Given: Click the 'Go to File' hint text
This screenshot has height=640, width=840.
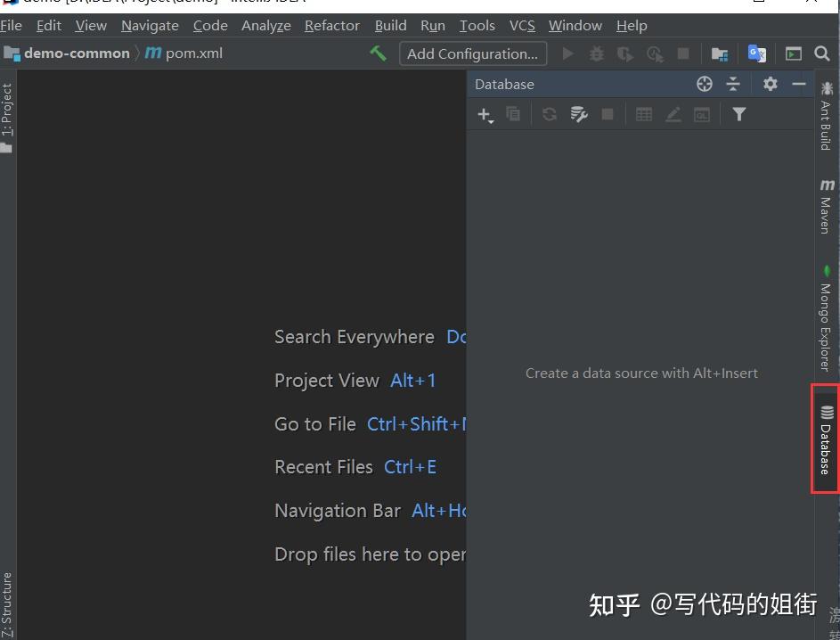Looking at the screenshot, I should pyautogui.click(x=315, y=424).
